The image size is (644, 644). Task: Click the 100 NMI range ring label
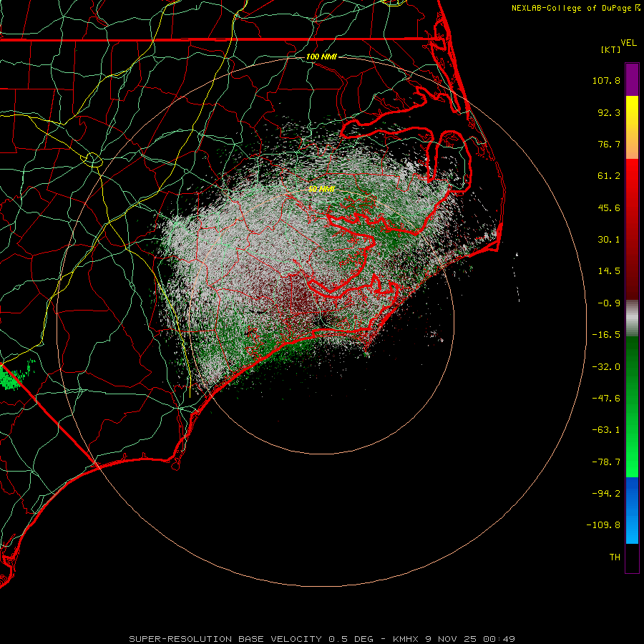321,57
